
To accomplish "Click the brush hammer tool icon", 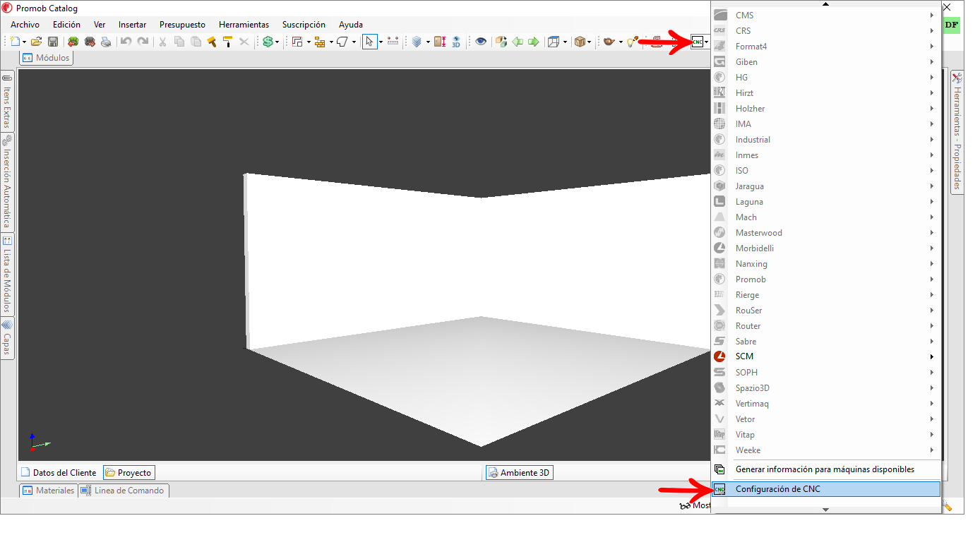I will point(211,42).
